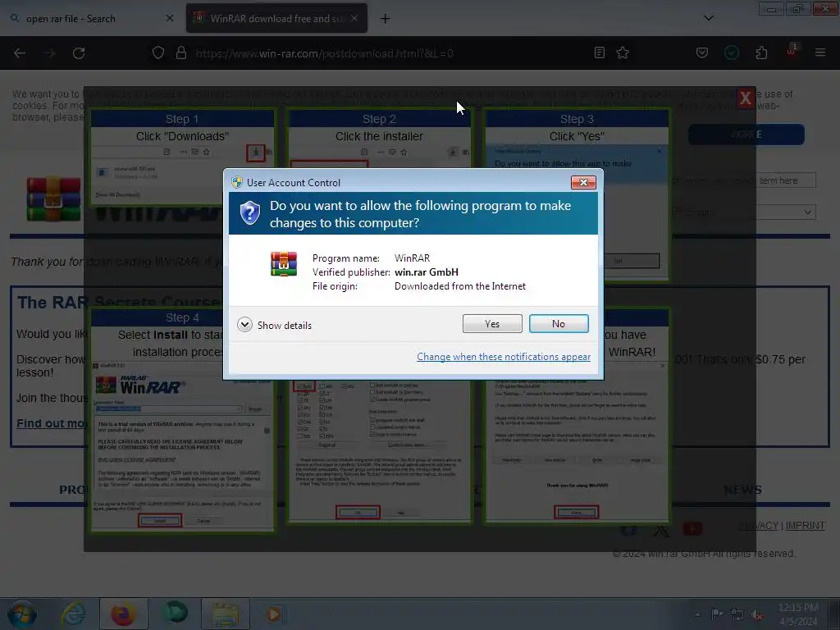
Task: Launch Internet Explorer from the taskbar
Action: tap(73, 614)
